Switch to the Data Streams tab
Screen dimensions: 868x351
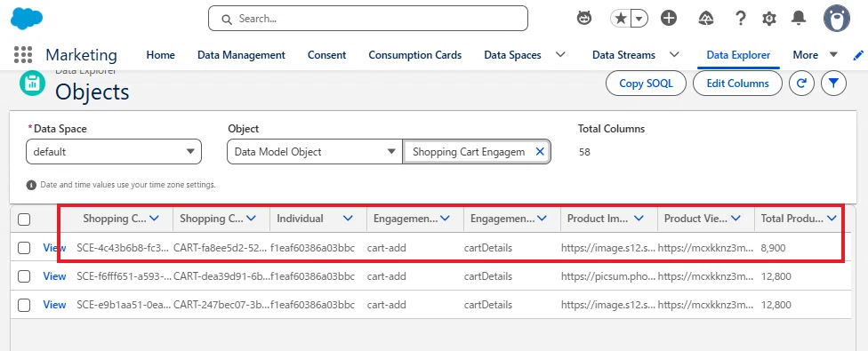[624, 55]
